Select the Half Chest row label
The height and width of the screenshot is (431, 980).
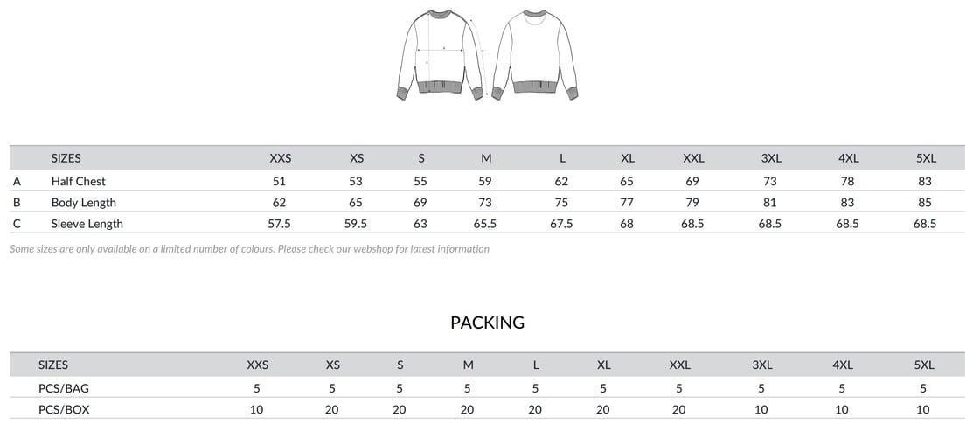pos(78,181)
